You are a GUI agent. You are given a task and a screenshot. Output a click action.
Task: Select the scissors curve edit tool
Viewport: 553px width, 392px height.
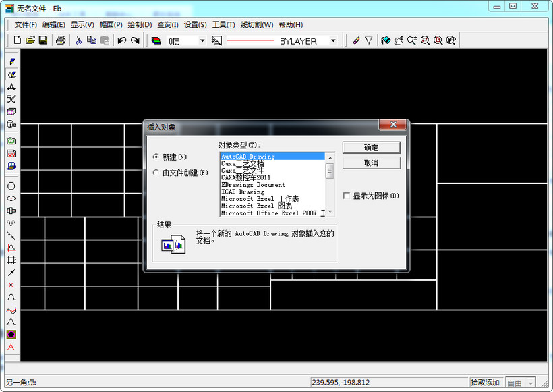point(11,99)
